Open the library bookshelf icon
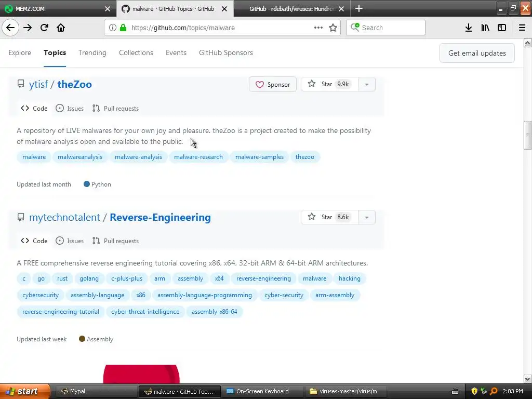The width and height of the screenshot is (532, 399). 485,28
